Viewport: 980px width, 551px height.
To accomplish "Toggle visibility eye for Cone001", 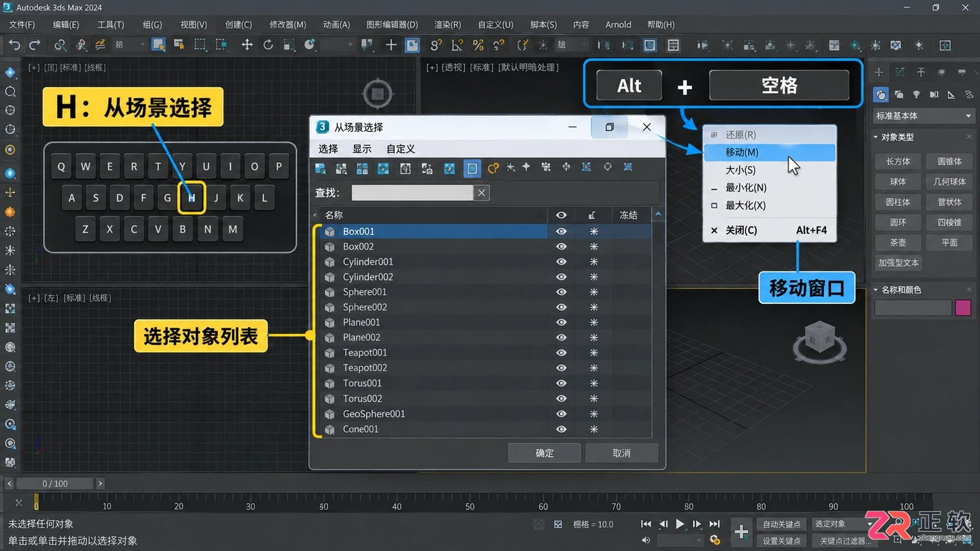I will coord(561,429).
